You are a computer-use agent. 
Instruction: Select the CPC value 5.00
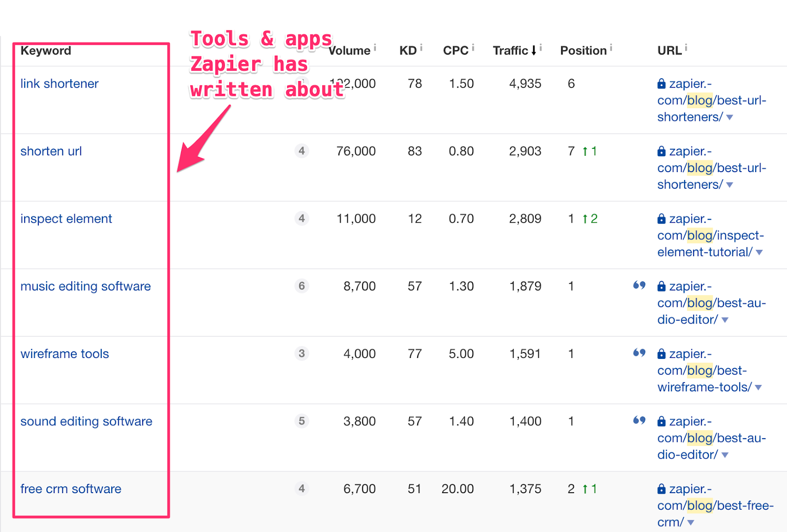point(461,354)
